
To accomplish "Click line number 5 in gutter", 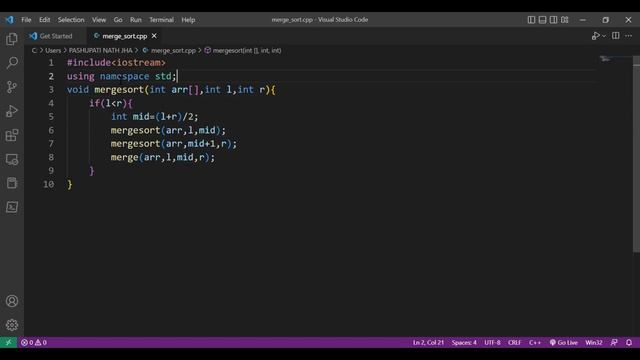I will [51, 117].
